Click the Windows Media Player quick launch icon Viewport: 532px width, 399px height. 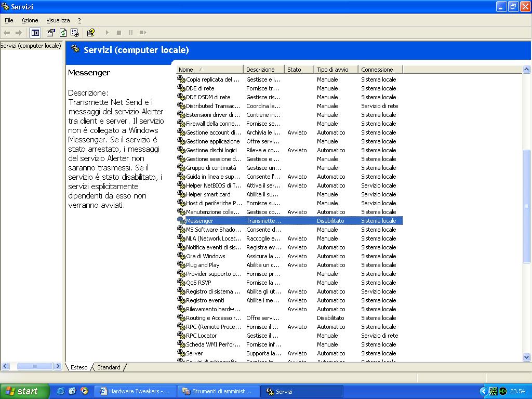point(84,391)
